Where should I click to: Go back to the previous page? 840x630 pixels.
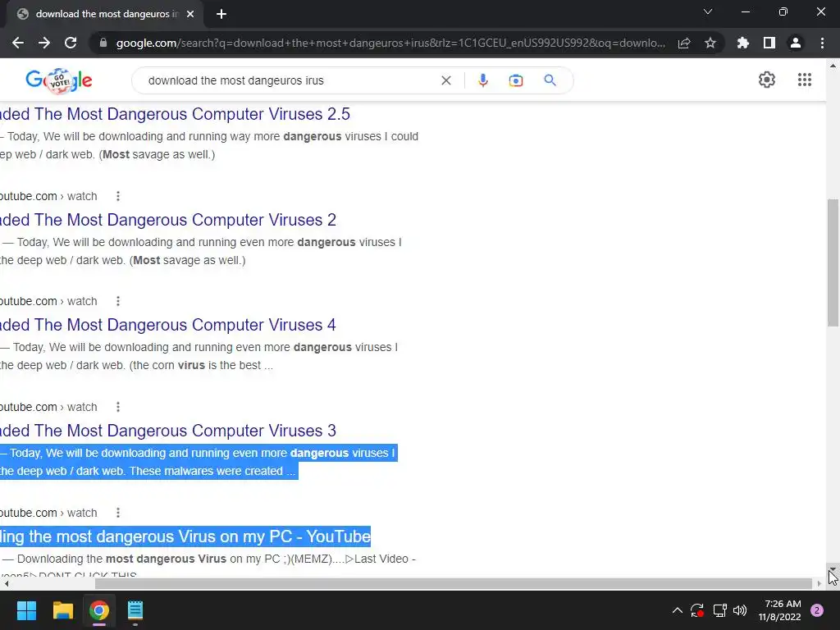pos(18,43)
